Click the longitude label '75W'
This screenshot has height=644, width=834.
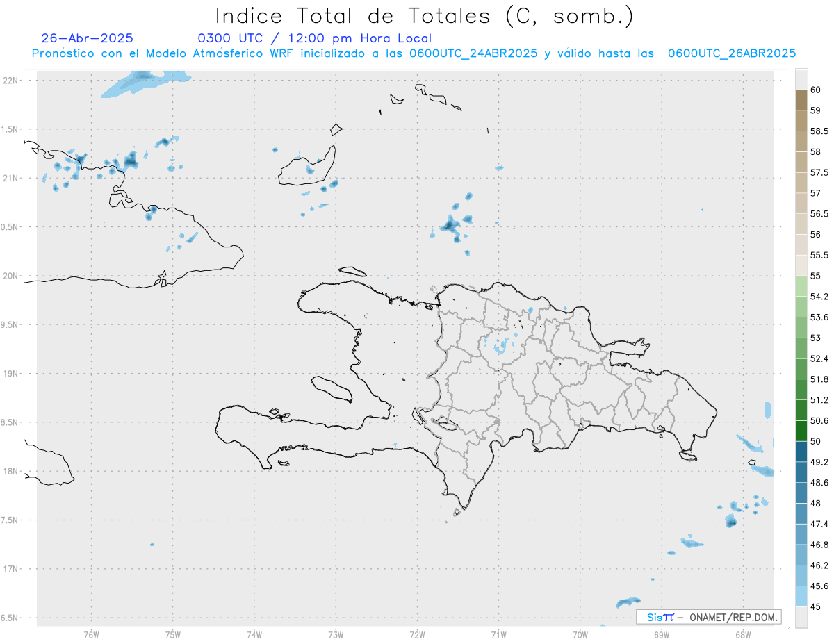point(173,635)
